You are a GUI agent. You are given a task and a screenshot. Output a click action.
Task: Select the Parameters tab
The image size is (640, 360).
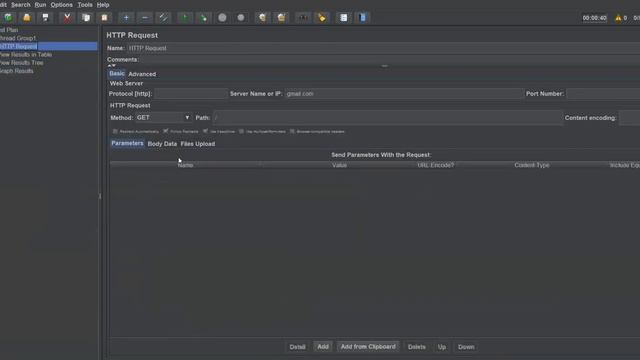[x=127, y=143]
